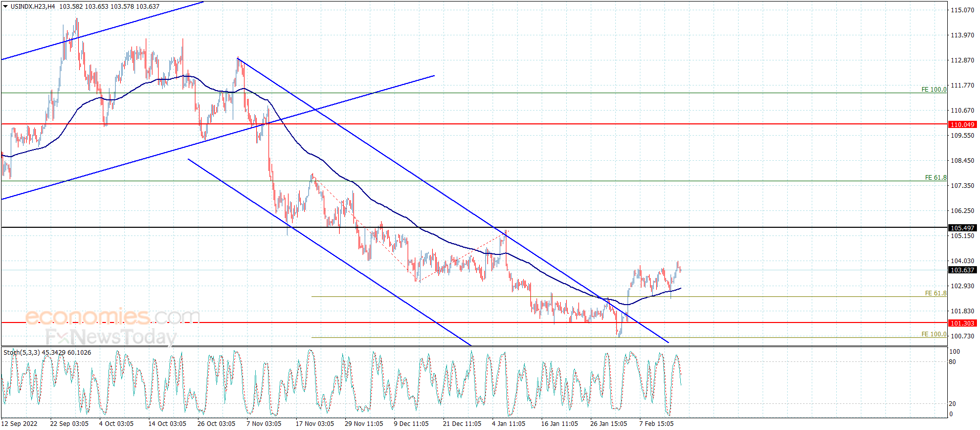Click the 115.070 price scale value
Viewport: 980px width, 430px height.
(x=962, y=10)
